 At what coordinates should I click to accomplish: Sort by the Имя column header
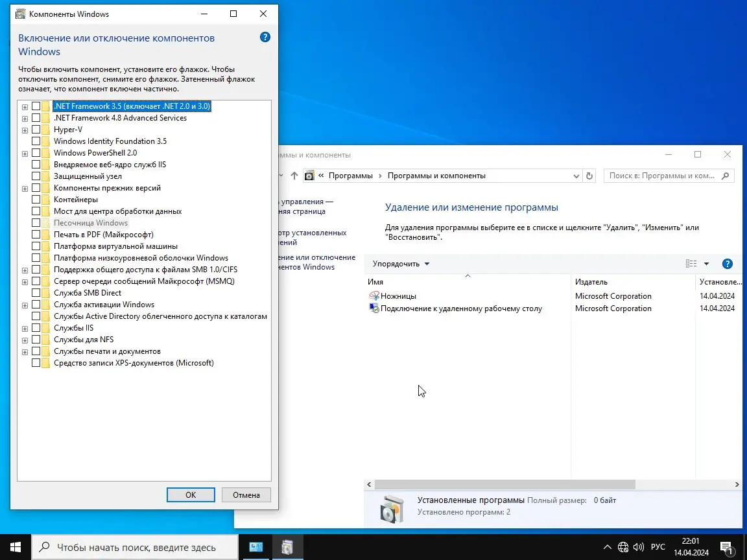pos(468,282)
